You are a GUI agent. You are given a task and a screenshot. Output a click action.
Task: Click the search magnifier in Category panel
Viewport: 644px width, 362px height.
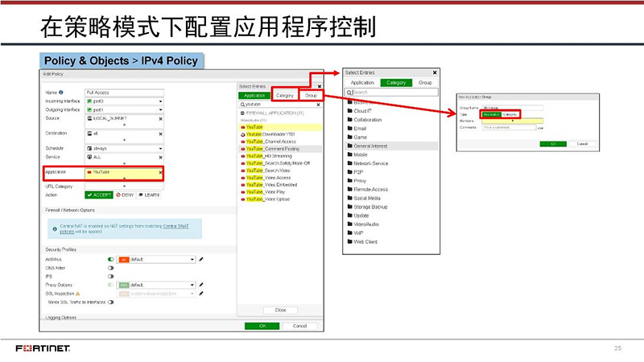[349, 93]
